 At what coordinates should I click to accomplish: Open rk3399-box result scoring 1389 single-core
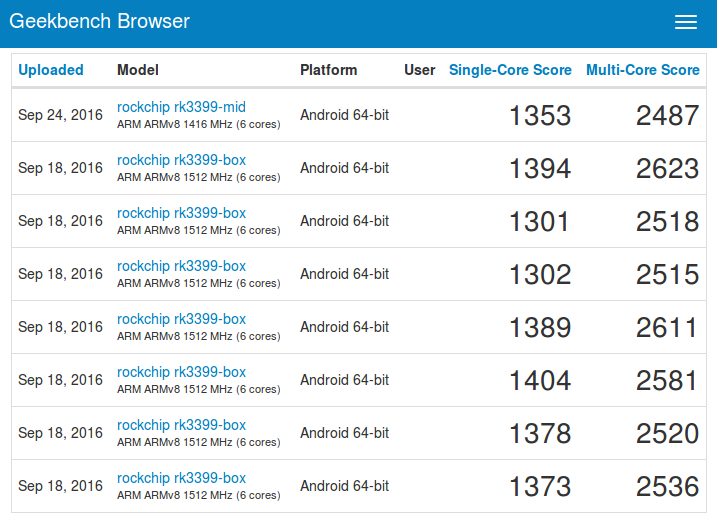tap(181, 319)
